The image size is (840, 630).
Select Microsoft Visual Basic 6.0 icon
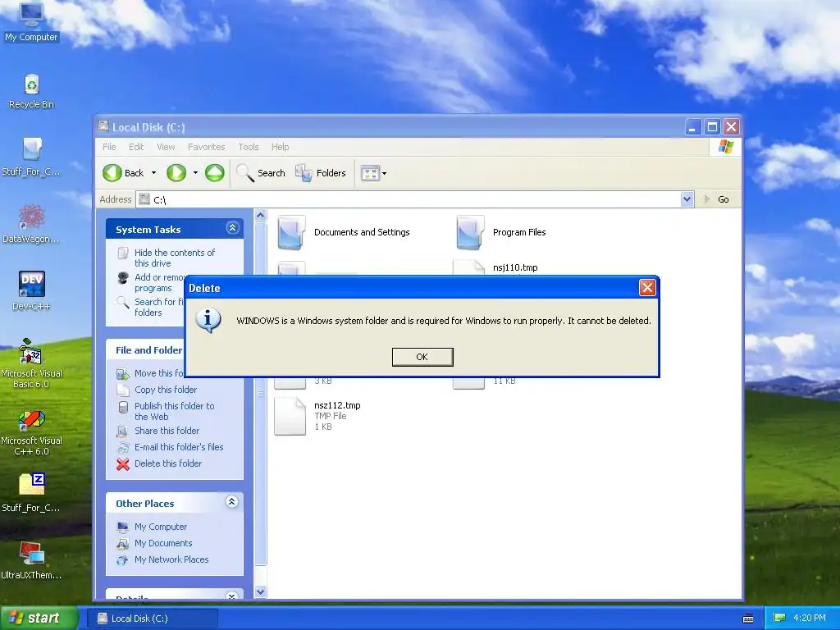pyautogui.click(x=32, y=363)
